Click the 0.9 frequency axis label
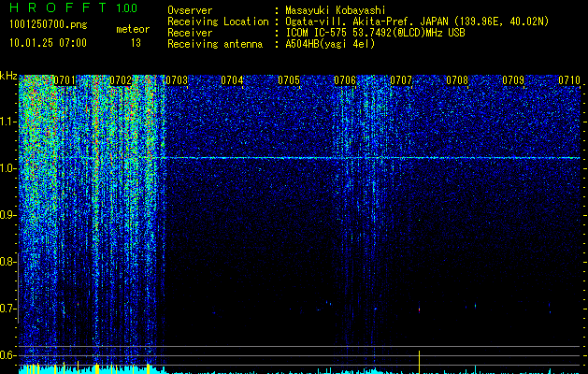The width and height of the screenshot is (588, 374). coord(7,215)
